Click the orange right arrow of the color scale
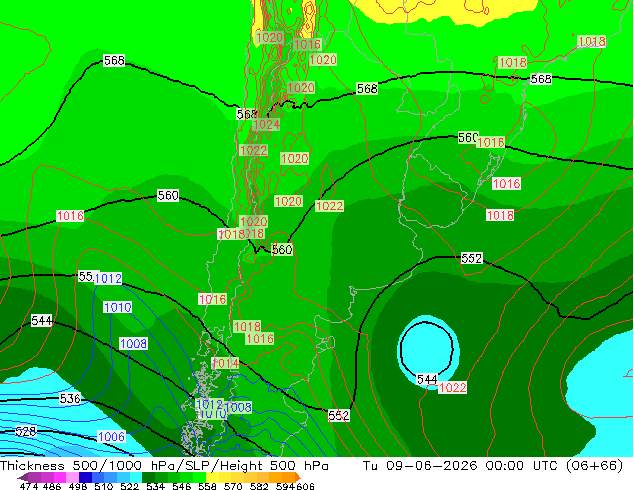The width and height of the screenshot is (634, 490). [297, 477]
